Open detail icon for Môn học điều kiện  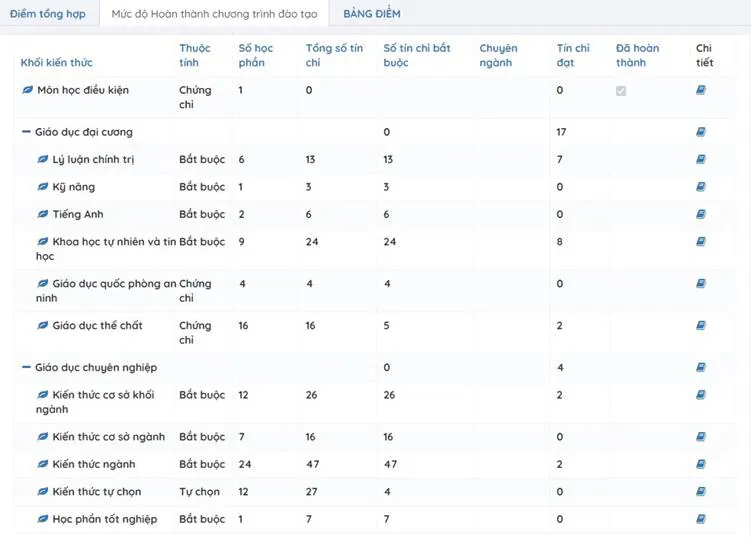701,90
